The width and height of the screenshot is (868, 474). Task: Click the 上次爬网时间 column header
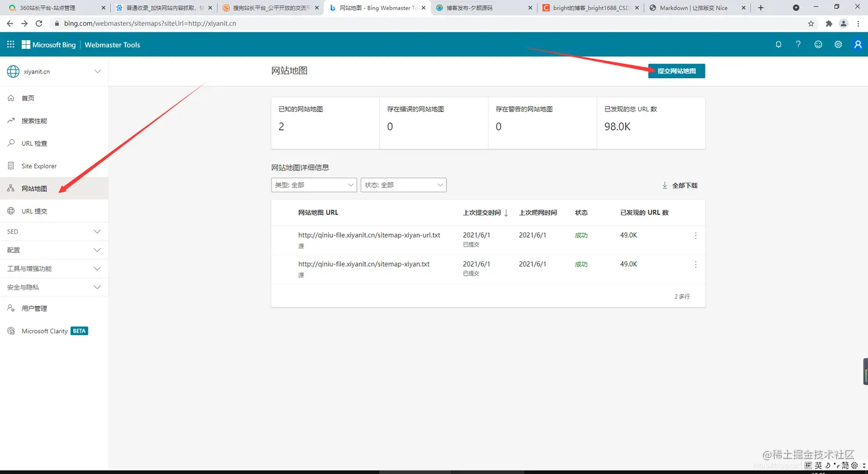click(538, 213)
